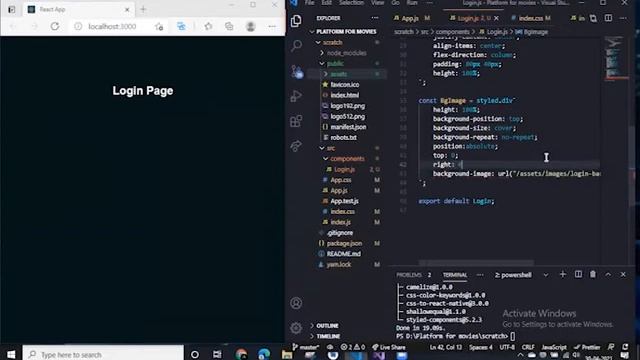Click Prettier in the status bar
The height and width of the screenshot is (360, 640).
[587, 347]
